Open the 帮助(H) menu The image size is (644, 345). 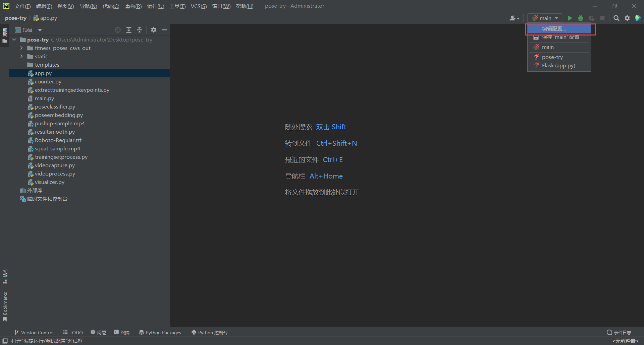click(x=245, y=6)
